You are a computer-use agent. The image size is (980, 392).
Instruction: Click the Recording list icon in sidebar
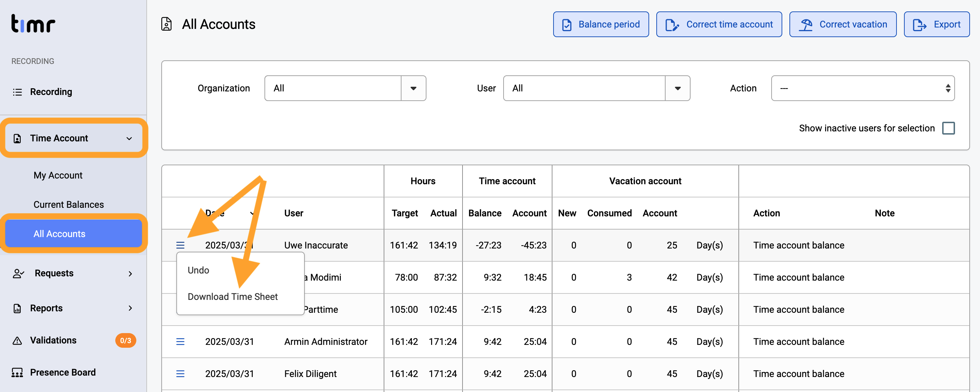[17, 92]
